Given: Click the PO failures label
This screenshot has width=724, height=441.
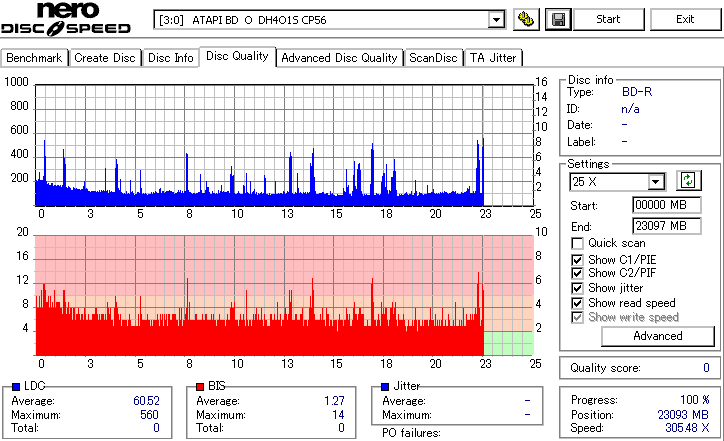Looking at the screenshot, I should point(411,433).
